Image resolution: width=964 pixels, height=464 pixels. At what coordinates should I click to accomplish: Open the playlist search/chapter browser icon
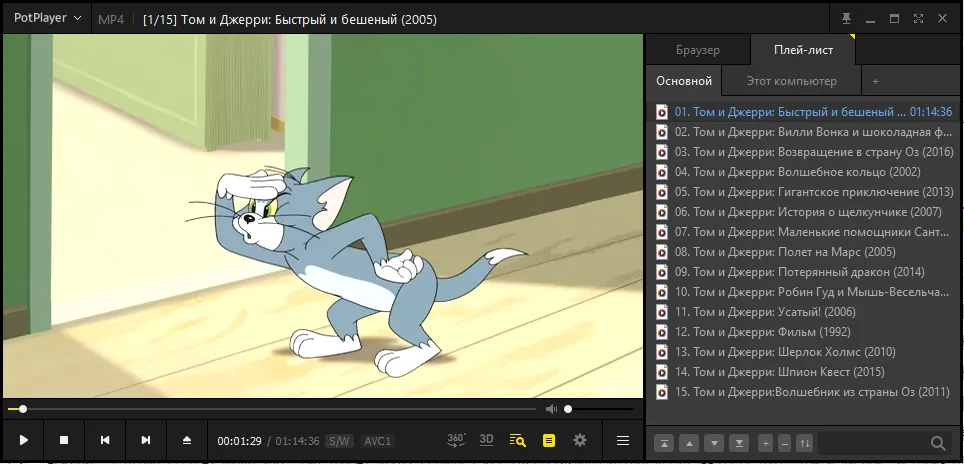[518, 440]
